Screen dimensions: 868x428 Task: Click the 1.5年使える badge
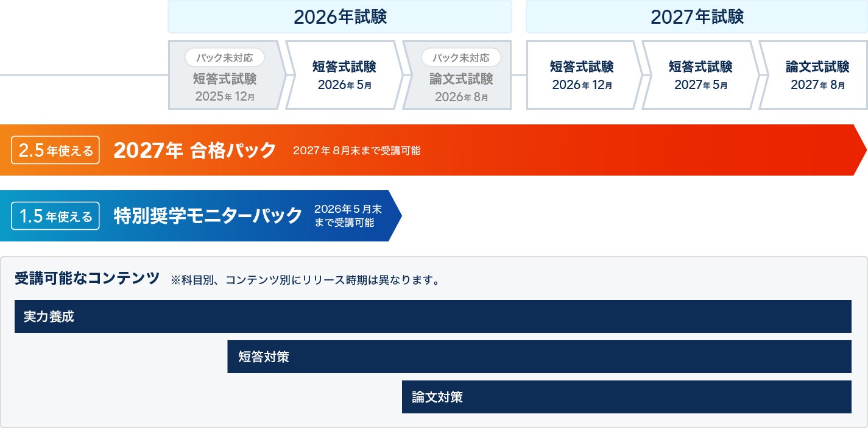click(x=55, y=216)
